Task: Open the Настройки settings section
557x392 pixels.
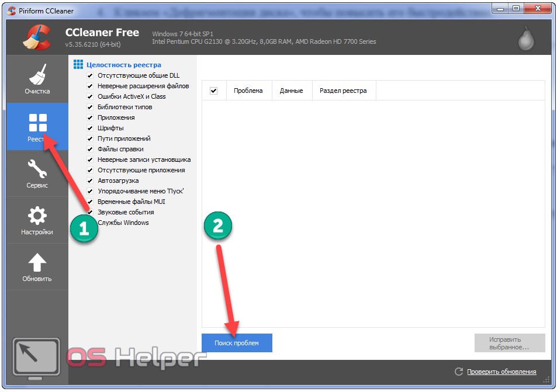Action: [37, 220]
